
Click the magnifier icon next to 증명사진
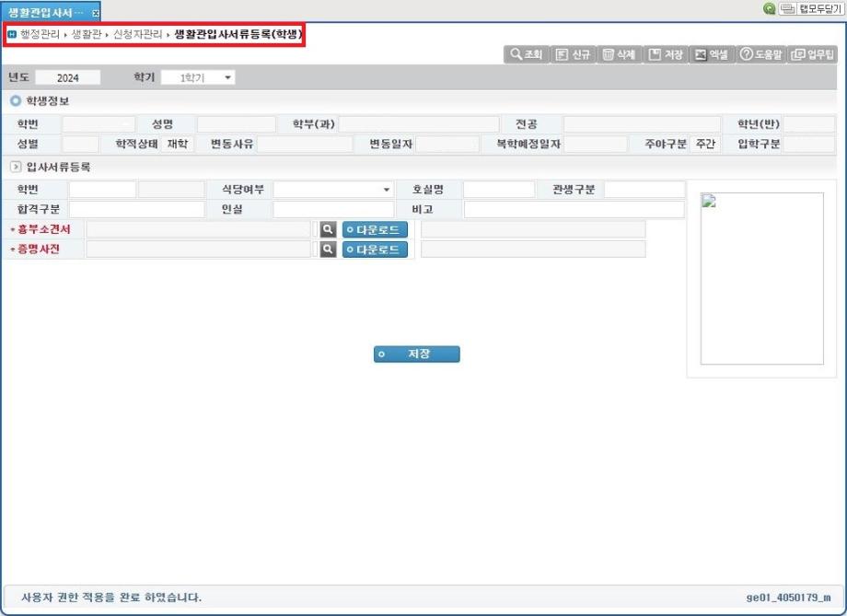click(327, 249)
